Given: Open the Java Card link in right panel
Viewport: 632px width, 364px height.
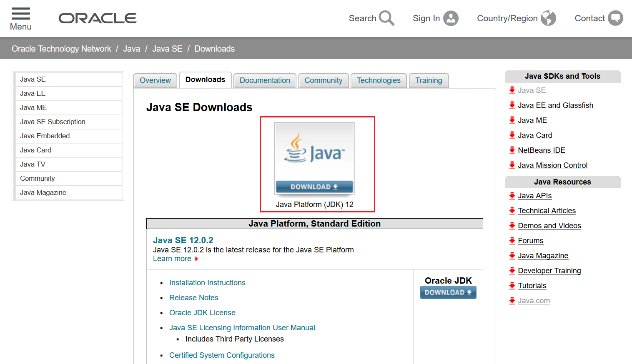Looking at the screenshot, I should (535, 135).
